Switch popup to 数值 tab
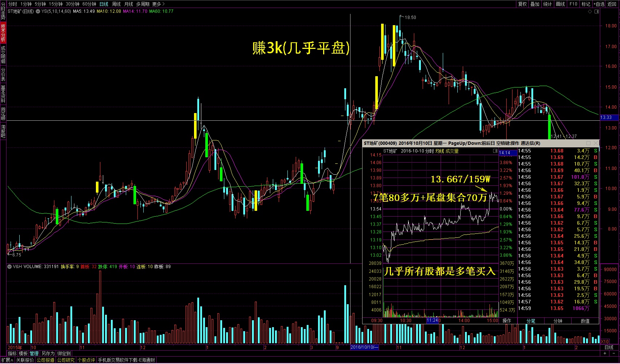 585,321
